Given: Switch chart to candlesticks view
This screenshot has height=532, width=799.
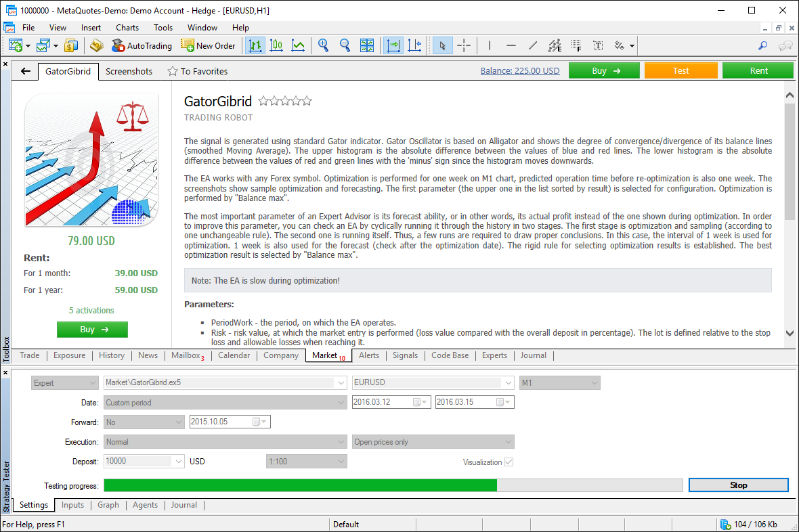Looking at the screenshot, I should [x=276, y=45].
